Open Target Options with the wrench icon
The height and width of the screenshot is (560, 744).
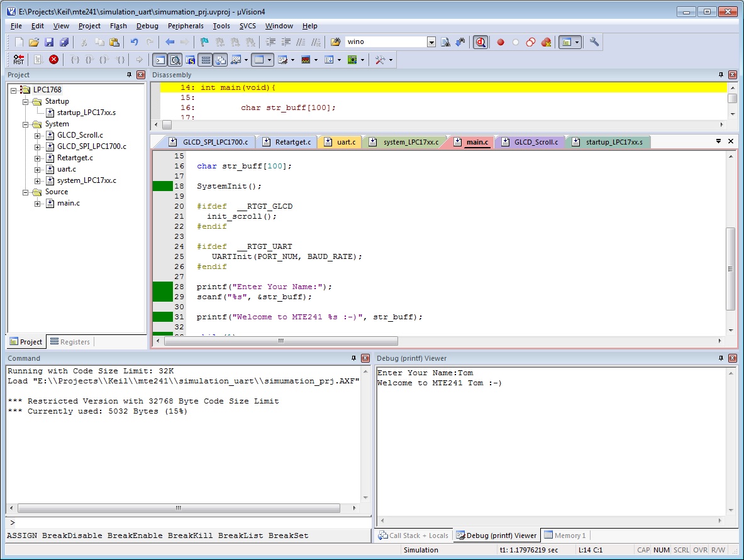click(595, 41)
